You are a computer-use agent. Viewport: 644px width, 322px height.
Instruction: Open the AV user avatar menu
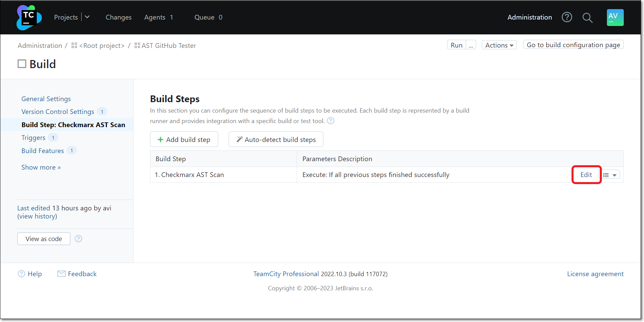point(615,18)
